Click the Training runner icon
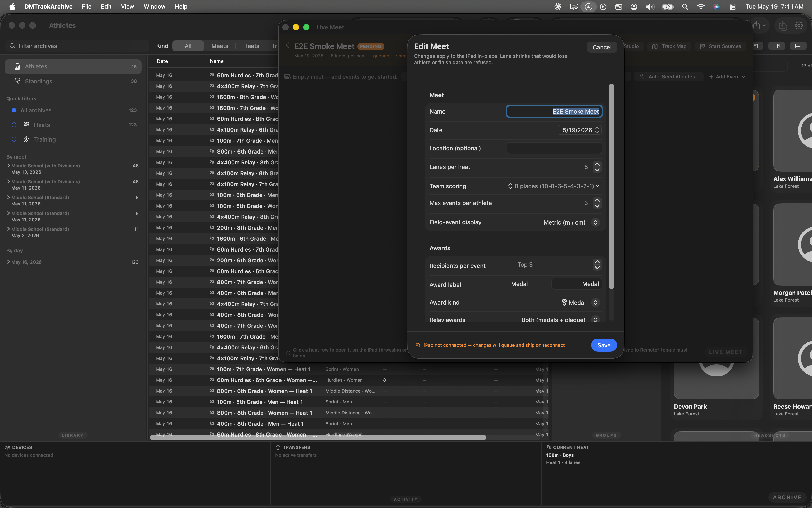The width and height of the screenshot is (812, 508). click(26, 139)
